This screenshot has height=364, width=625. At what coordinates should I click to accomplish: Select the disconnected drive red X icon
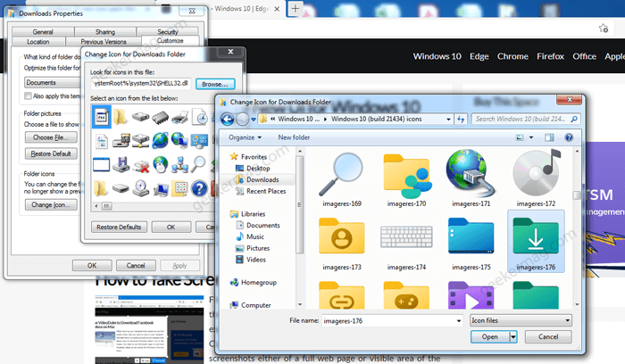(x=141, y=165)
